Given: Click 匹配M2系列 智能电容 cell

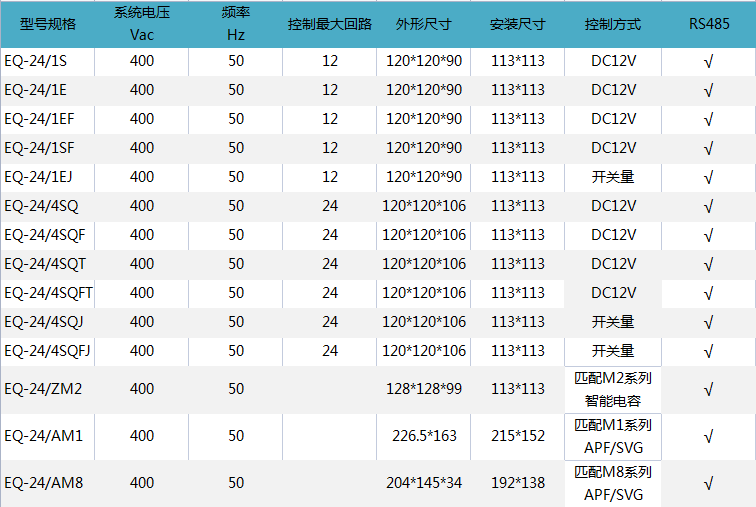Looking at the screenshot, I should (x=613, y=389).
